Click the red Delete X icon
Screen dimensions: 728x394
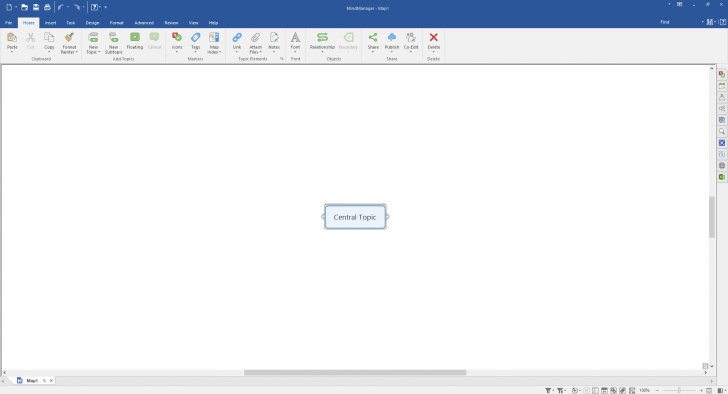point(434,37)
